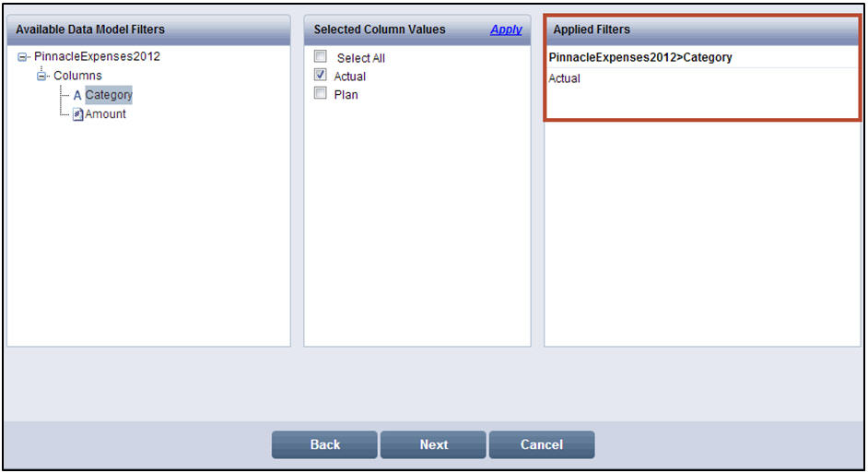The image size is (868, 473).
Task: Cancel the filter wizard
Action: point(542,444)
